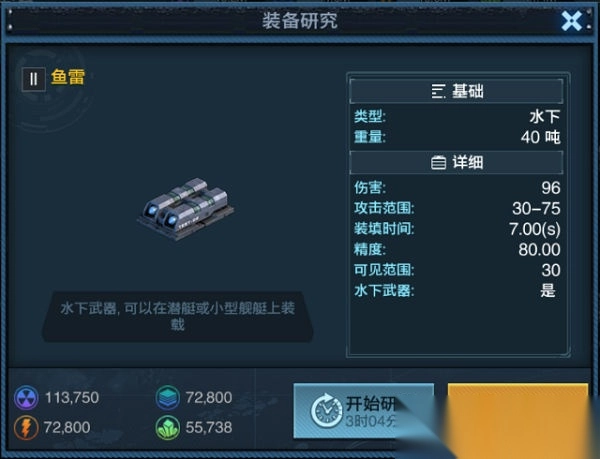Click the list icon beside 基础 header

pos(438,91)
